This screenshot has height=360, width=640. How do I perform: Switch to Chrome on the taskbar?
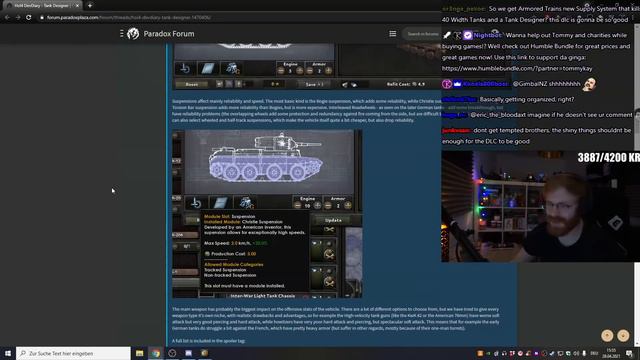point(156,353)
